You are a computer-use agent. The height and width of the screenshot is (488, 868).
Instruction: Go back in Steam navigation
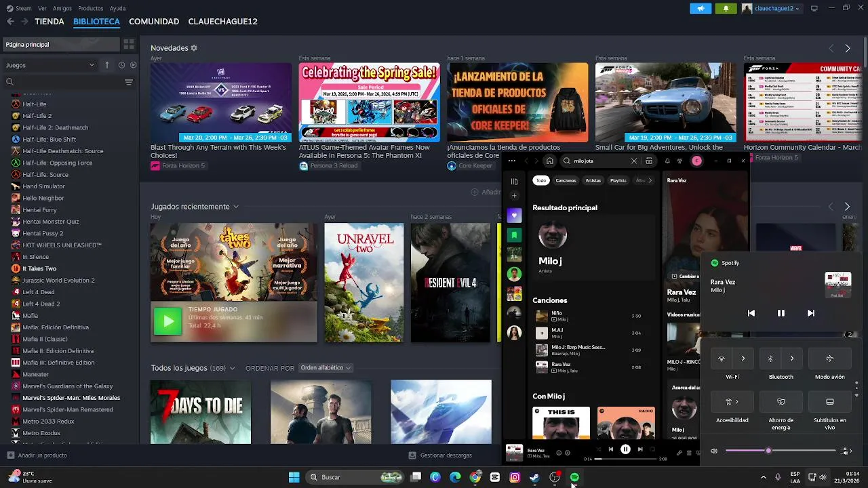pos(10,22)
